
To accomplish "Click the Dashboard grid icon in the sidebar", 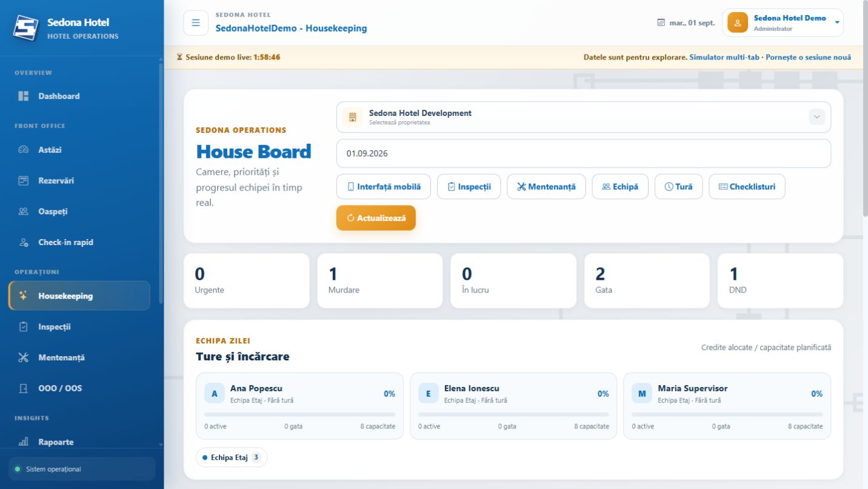I will pyautogui.click(x=24, y=96).
